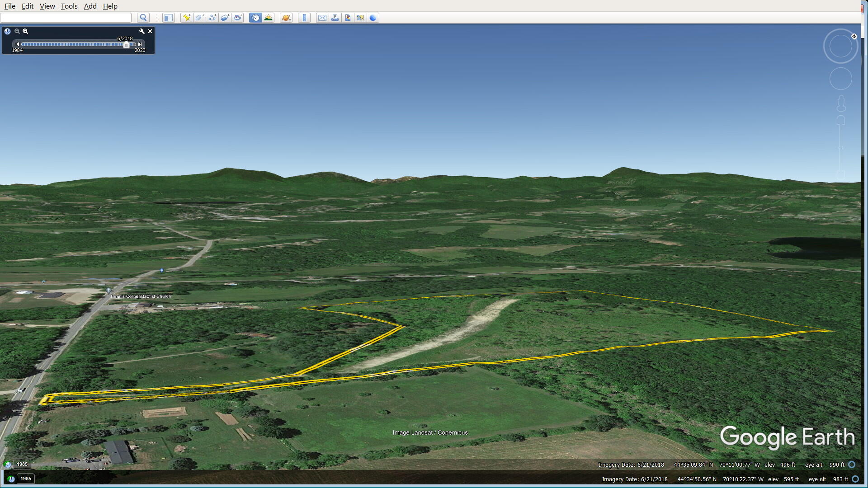Select the Add Polygon tool

199,18
